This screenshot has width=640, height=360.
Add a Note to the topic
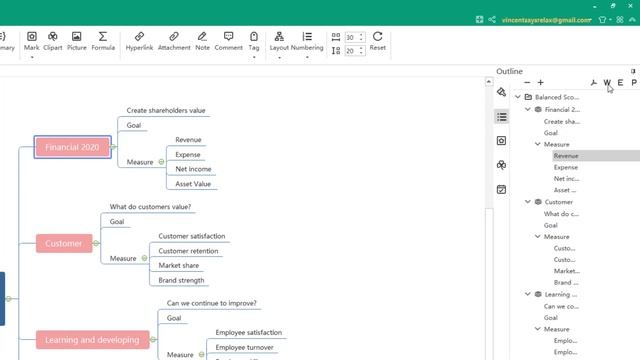[x=202, y=41]
